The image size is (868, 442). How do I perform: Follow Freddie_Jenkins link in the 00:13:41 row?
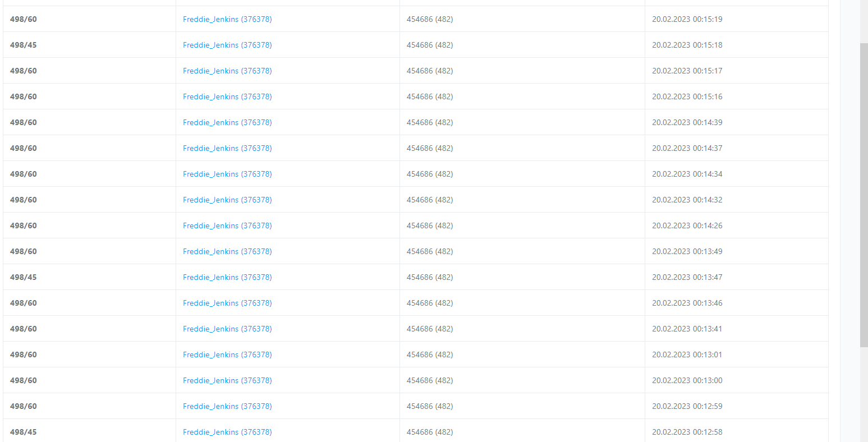pyautogui.click(x=227, y=329)
